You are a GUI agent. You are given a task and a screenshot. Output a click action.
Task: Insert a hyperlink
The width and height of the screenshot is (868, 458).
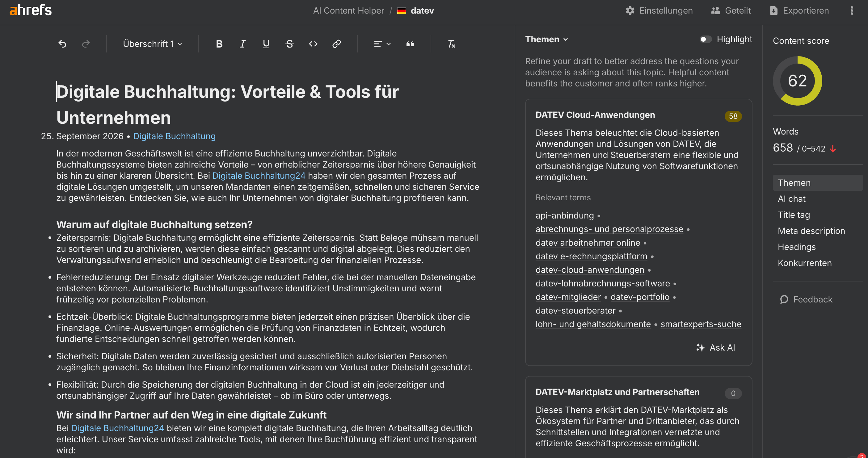click(337, 44)
